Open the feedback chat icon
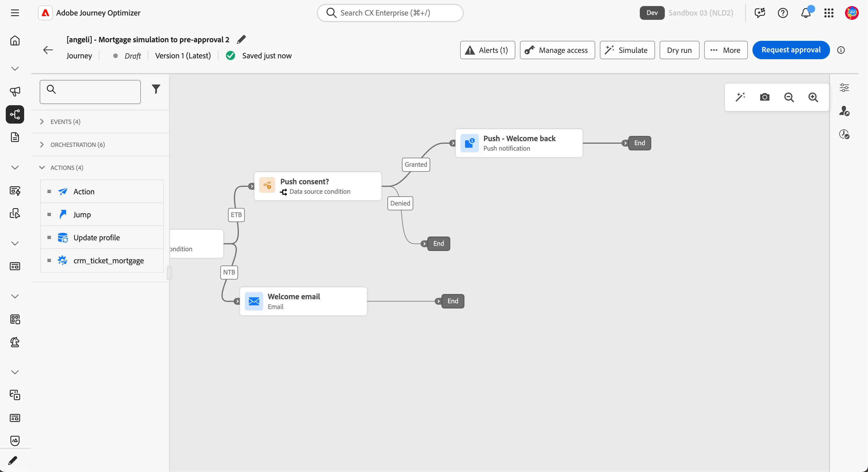The width and height of the screenshot is (868, 472). coord(760,13)
